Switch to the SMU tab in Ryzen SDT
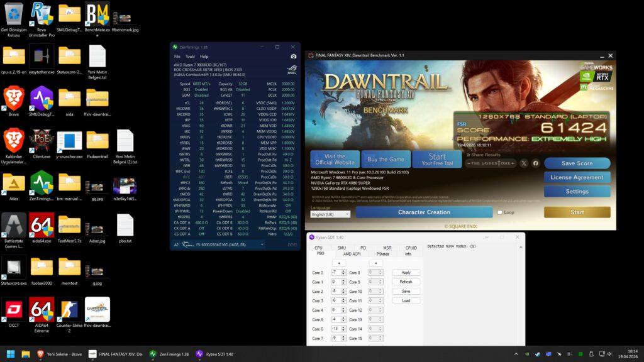Viewport: 644px width, 362px height. pos(341,248)
